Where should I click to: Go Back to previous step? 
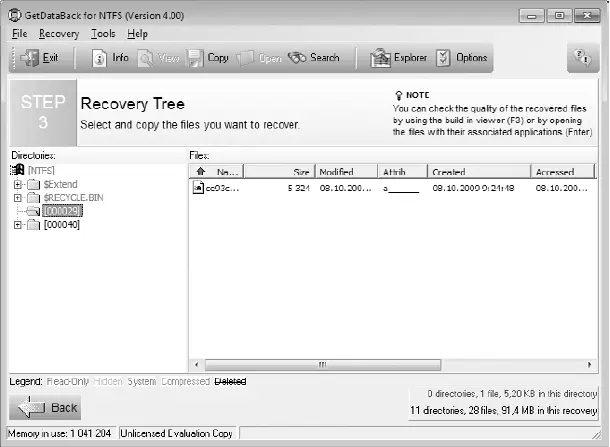coord(46,407)
